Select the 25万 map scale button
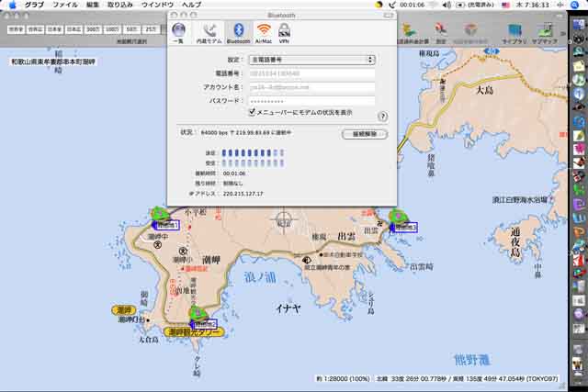Viewport: 588px width, 392px height. (x=151, y=29)
